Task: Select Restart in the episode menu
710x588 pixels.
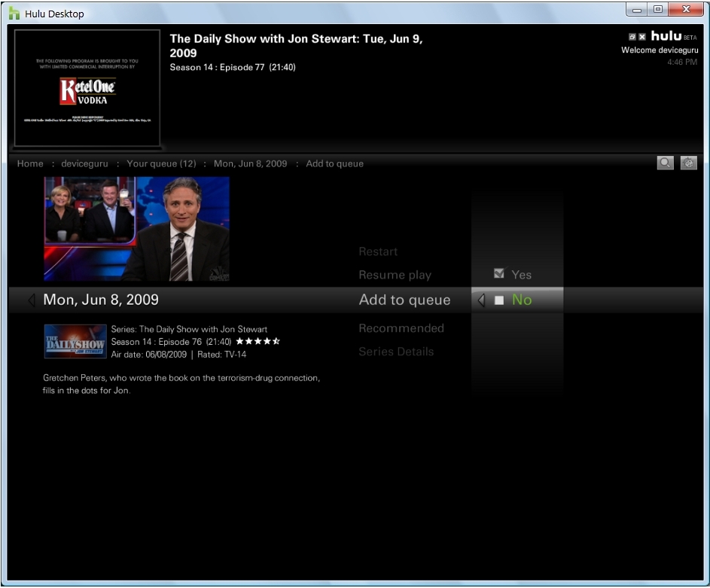Action: click(378, 251)
